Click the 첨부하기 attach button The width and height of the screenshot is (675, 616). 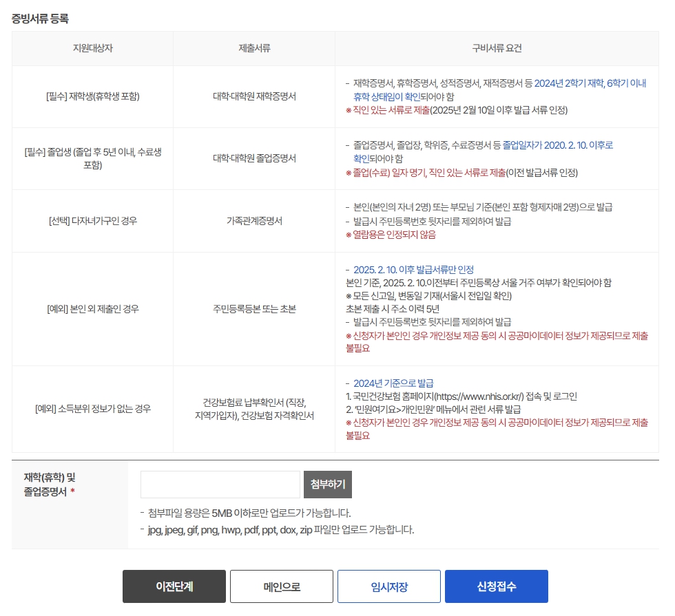coord(328,485)
